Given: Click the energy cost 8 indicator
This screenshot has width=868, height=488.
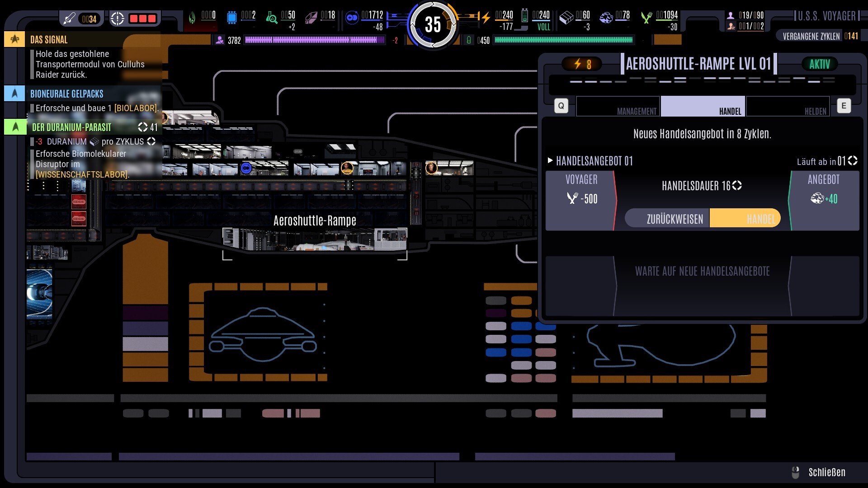Looking at the screenshot, I should coord(582,64).
